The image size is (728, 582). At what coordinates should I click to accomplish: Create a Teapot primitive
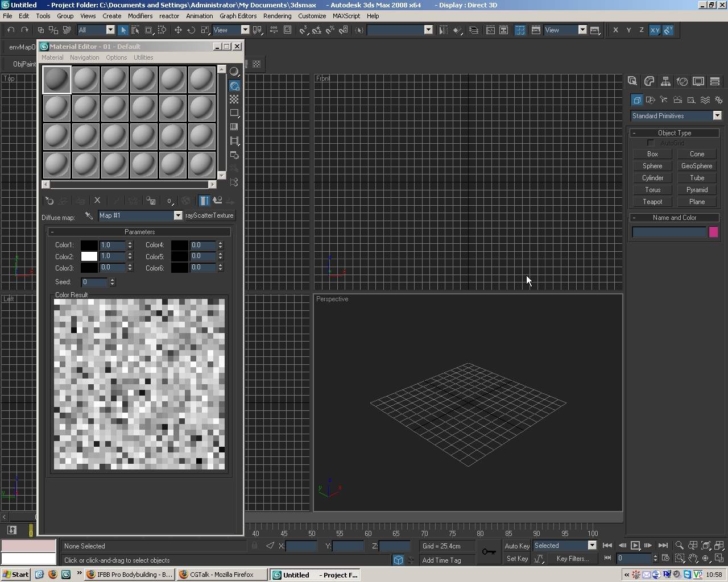tap(652, 202)
